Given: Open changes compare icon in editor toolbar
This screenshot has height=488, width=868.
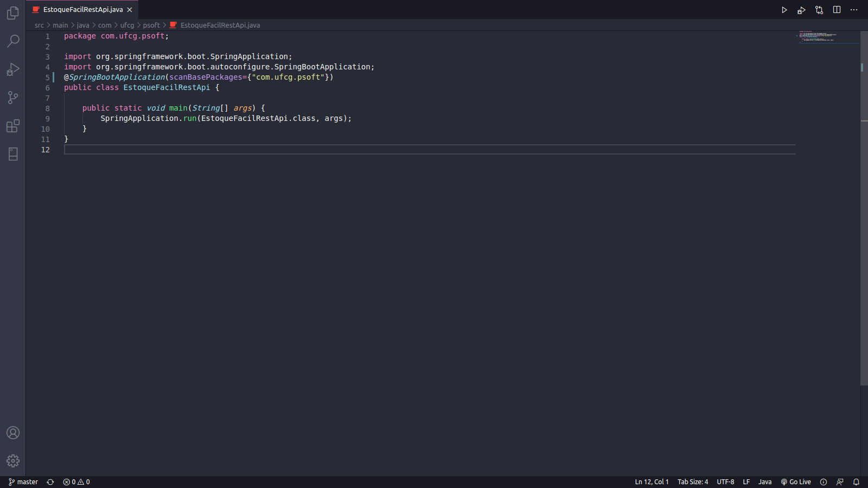Looking at the screenshot, I should 819,10.
